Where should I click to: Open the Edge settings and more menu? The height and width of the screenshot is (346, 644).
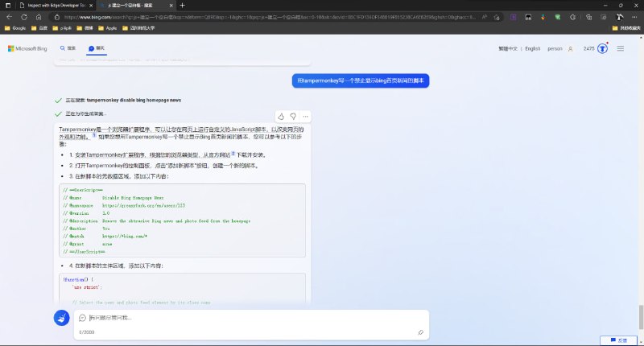coord(634,17)
